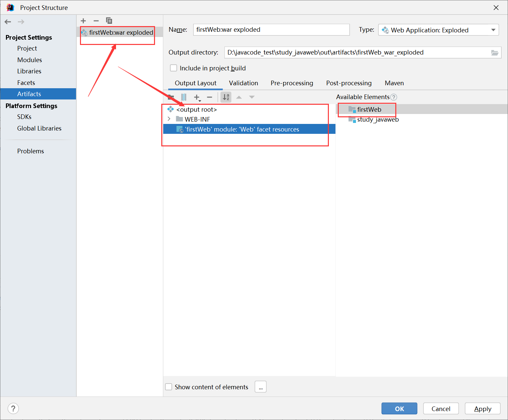
Task: Close the Project Structure dialog
Action: [496, 8]
